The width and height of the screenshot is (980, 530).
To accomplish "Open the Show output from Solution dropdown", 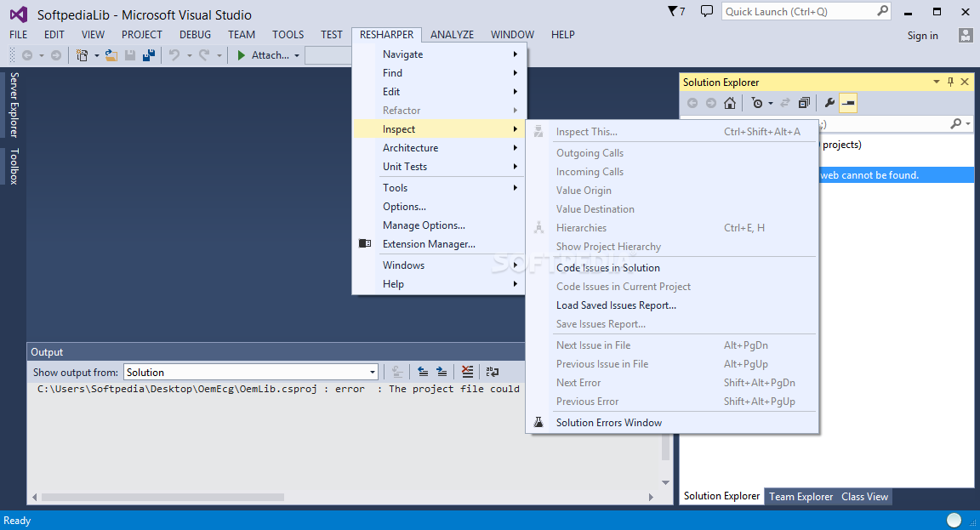I will 373,373.
